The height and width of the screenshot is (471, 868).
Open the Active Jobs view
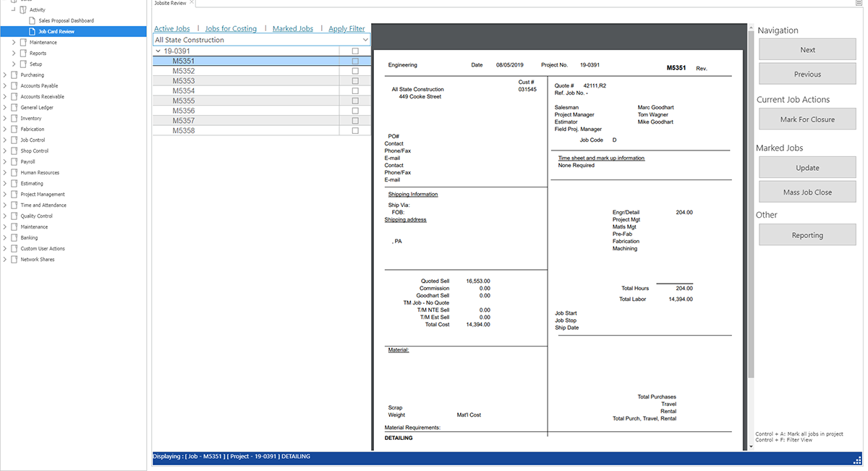172,29
